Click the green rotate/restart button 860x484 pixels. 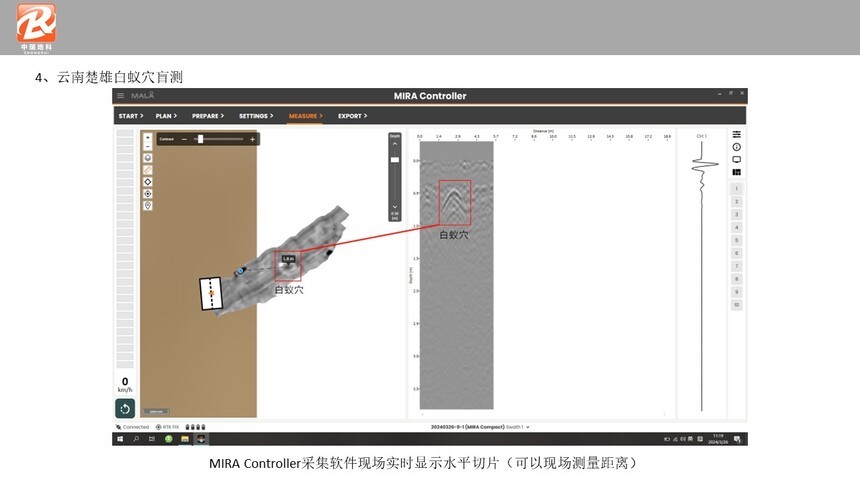(x=125, y=408)
